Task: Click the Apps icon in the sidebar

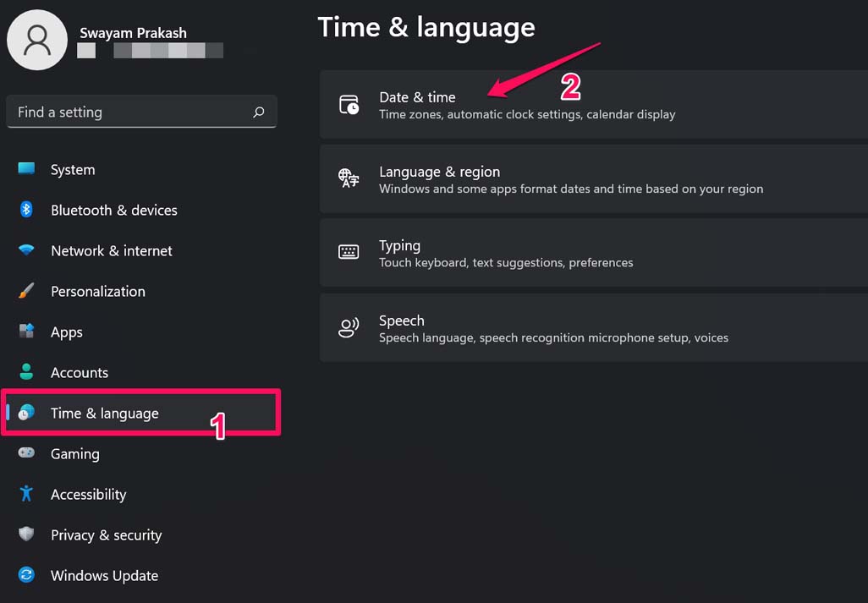Action: pyautogui.click(x=26, y=332)
